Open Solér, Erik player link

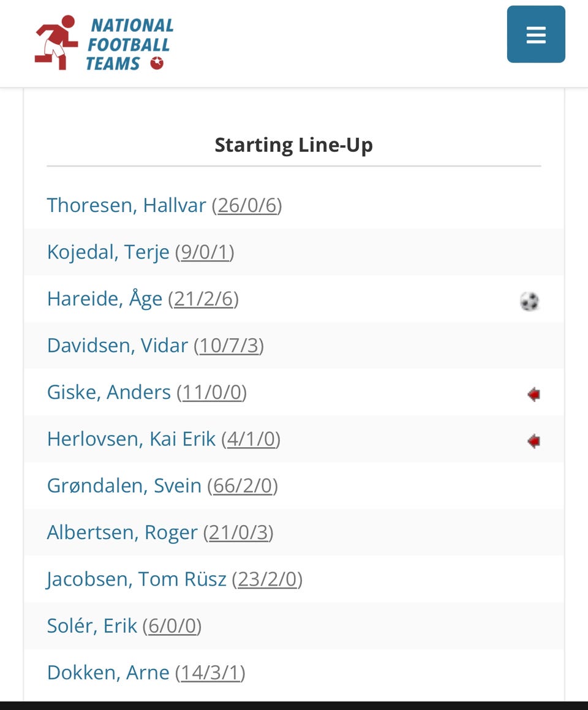tap(92, 626)
